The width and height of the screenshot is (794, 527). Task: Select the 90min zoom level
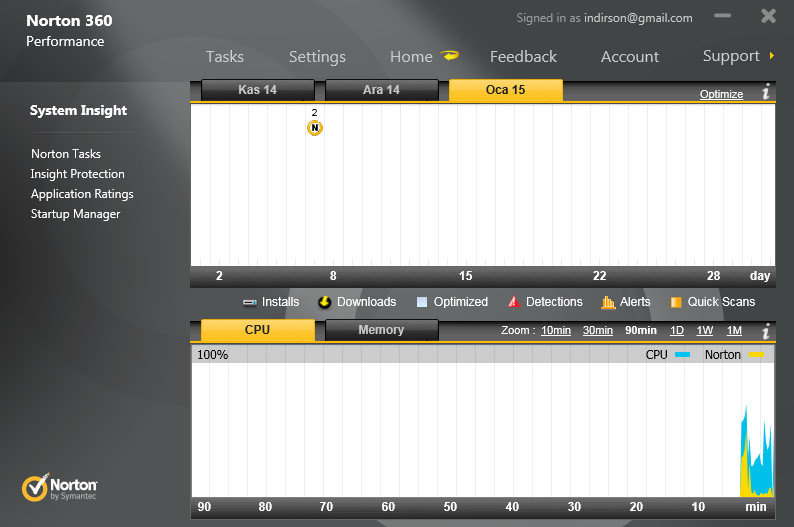pos(641,331)
